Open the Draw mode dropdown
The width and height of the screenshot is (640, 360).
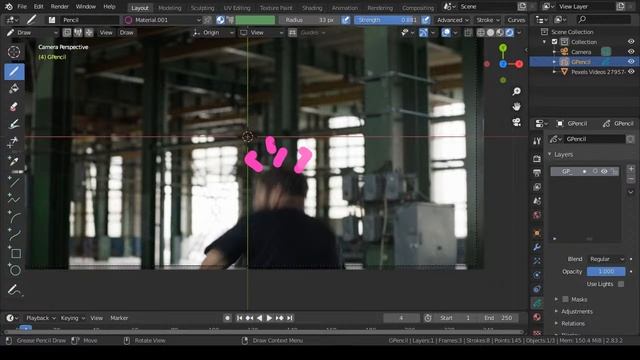tap(32, 33)
